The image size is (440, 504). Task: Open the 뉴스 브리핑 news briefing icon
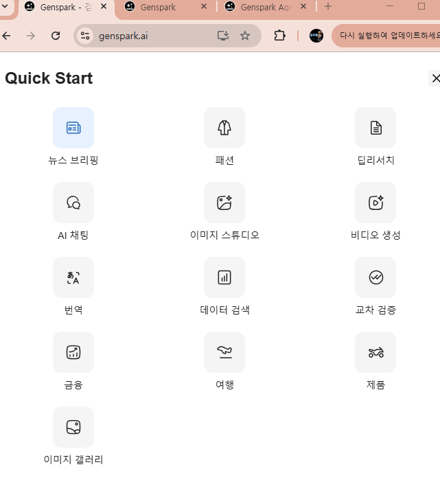(73, 128)
